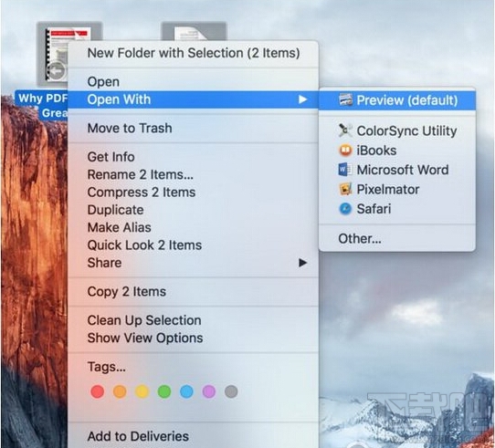Click the iBooks app icon
The image size is (495, 448).
345,151
